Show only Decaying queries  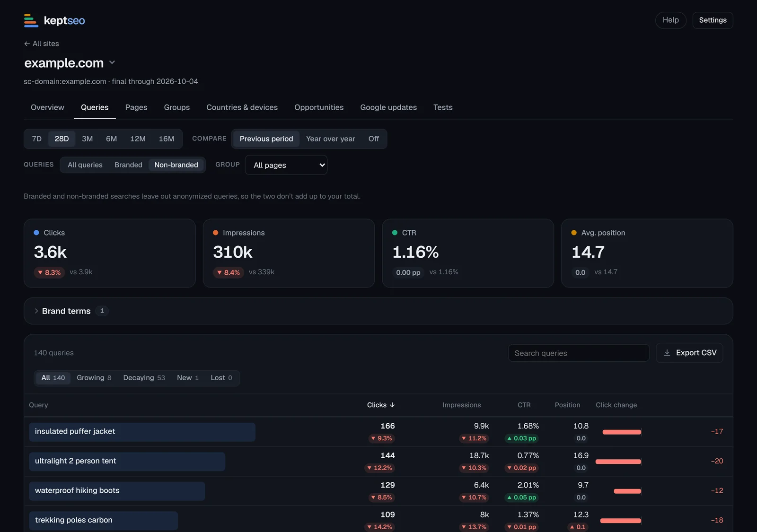(144, 378)
